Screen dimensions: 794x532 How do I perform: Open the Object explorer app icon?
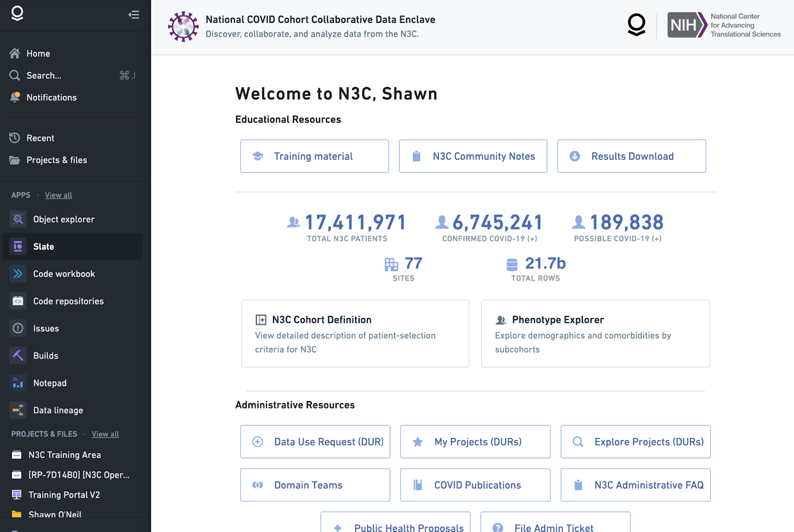[x=18, y=219]
